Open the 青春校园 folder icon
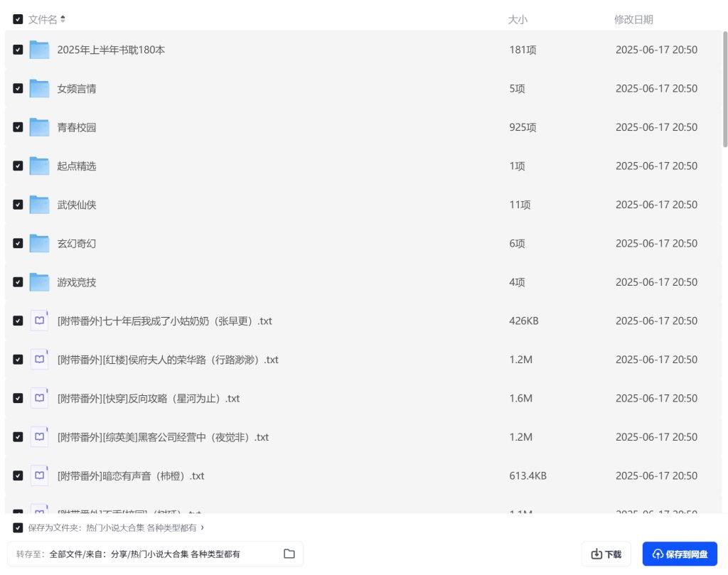728x575 pixels. [40, 127]
